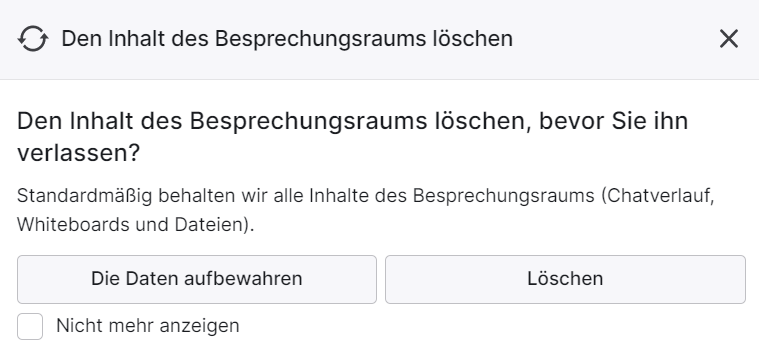This screenshot has width=759, height=360.
Task: Click the circular sync arrows icon
Action: [x=33, y=39]
